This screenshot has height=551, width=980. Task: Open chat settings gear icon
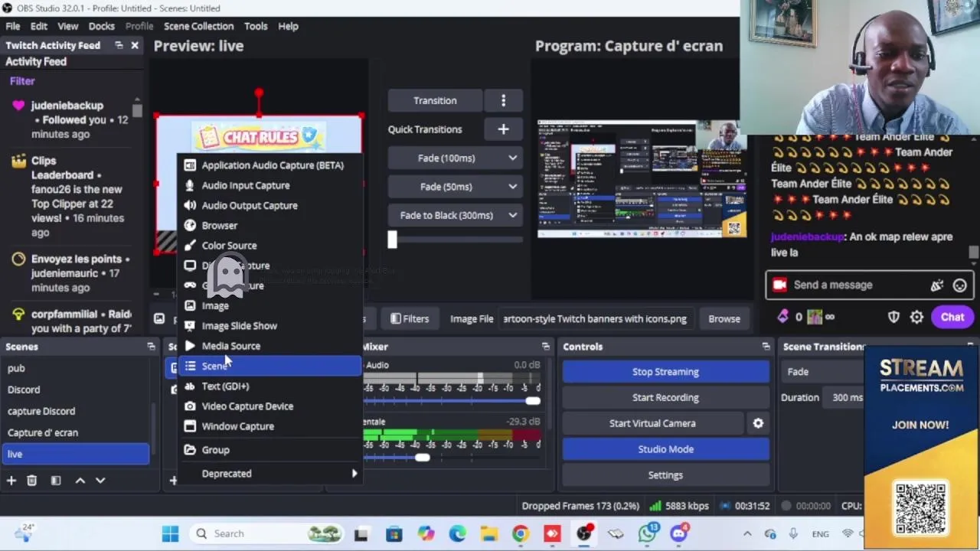pyautogui.click(x=916, y=317)
